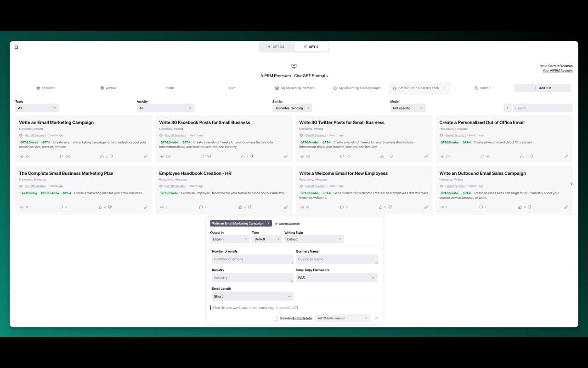Focus the prompt Search field
Viewport: 588px width, 368px height.
point(543,108)
